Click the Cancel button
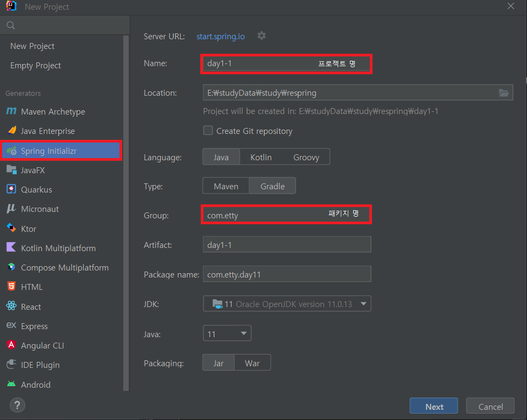The width and height of the screenshot is (527, 420). 490,406
